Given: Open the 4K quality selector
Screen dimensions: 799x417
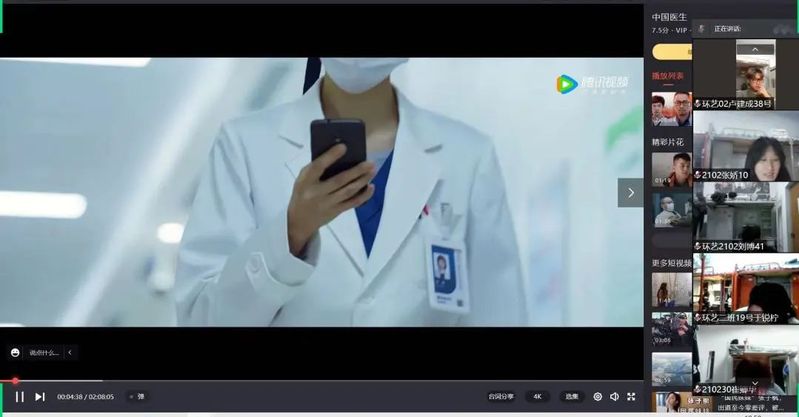Looking at the screenshot, I should click(x=536, y=397).
